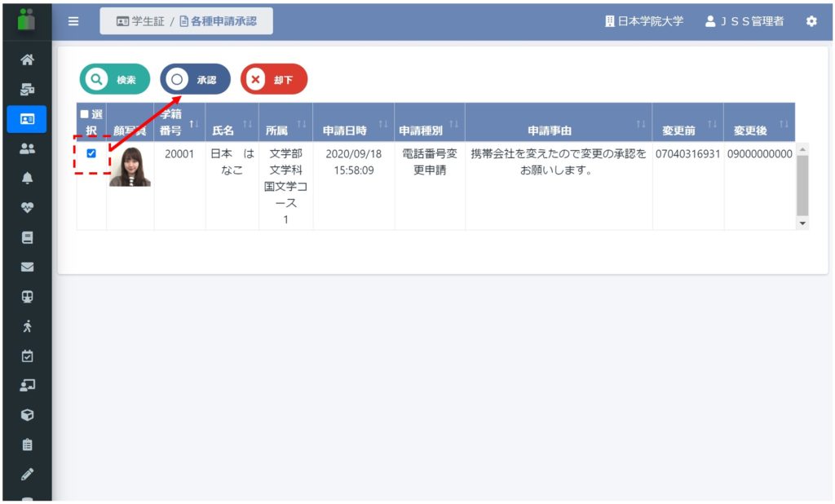This screenshot has width=835, height=504.
Task: Click the app logo at top left
Action: click(26, 20)
